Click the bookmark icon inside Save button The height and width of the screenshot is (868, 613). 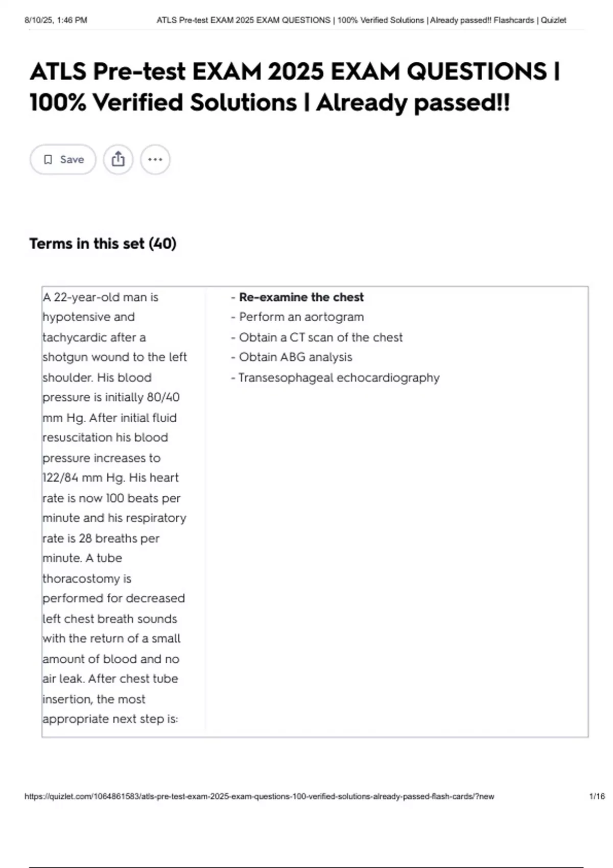[48, 160]
